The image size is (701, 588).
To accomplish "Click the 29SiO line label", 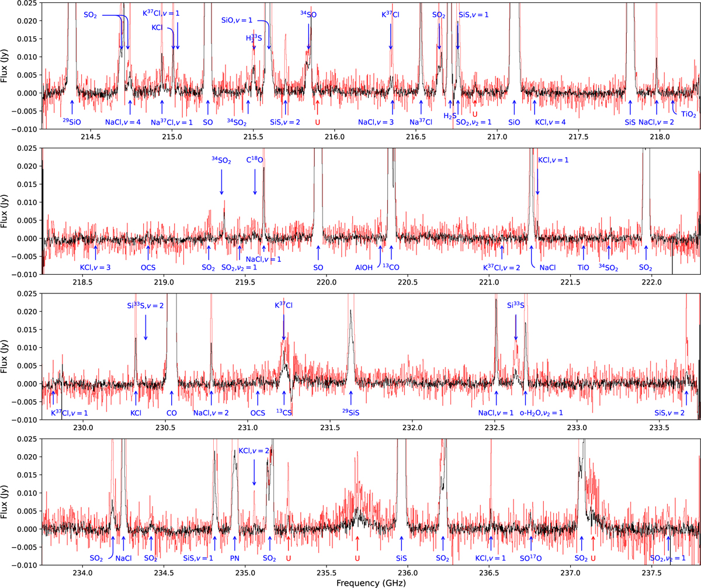I will point(72,122).
